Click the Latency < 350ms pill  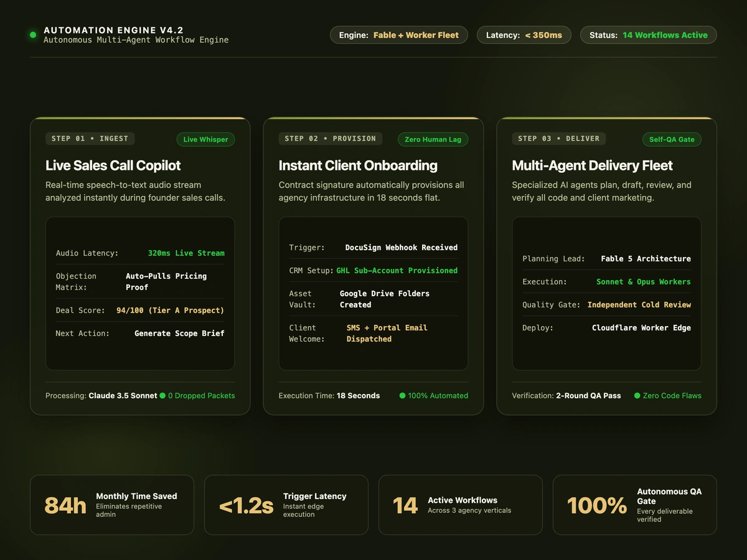[524, 35]
